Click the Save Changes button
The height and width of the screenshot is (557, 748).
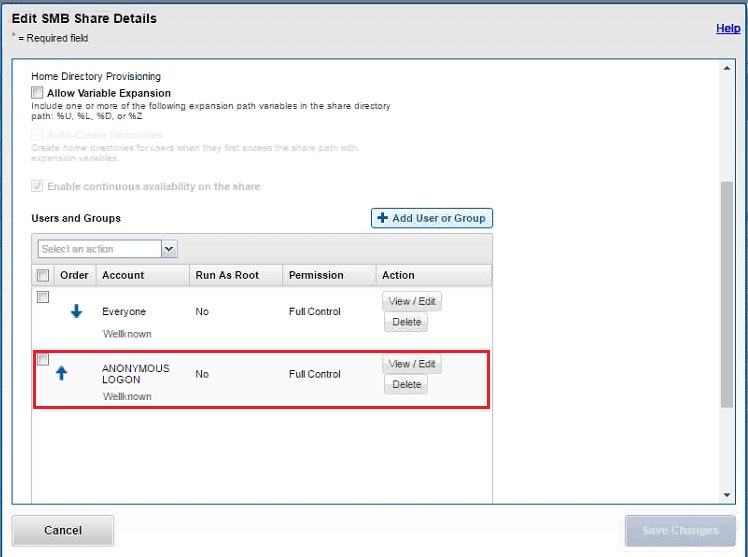pos(680,530)
